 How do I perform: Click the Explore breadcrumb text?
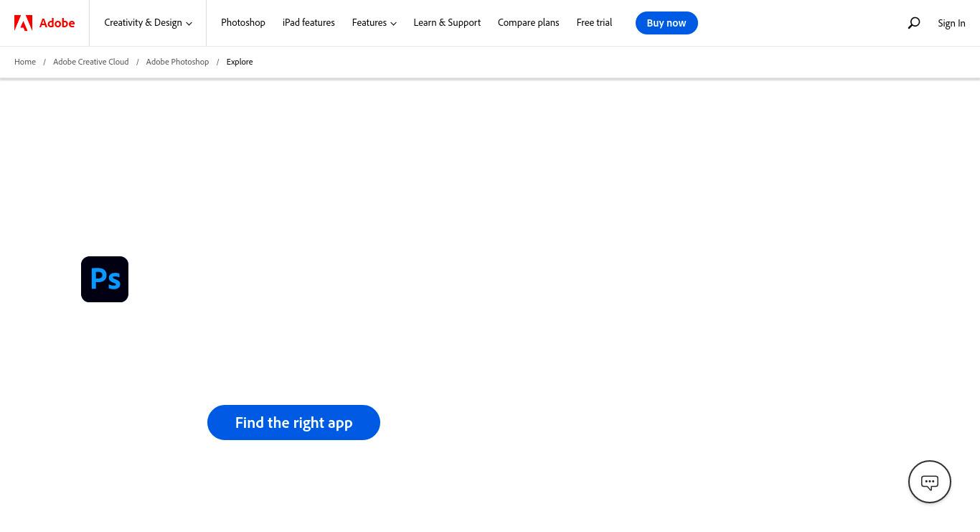[x=240, y=62]
